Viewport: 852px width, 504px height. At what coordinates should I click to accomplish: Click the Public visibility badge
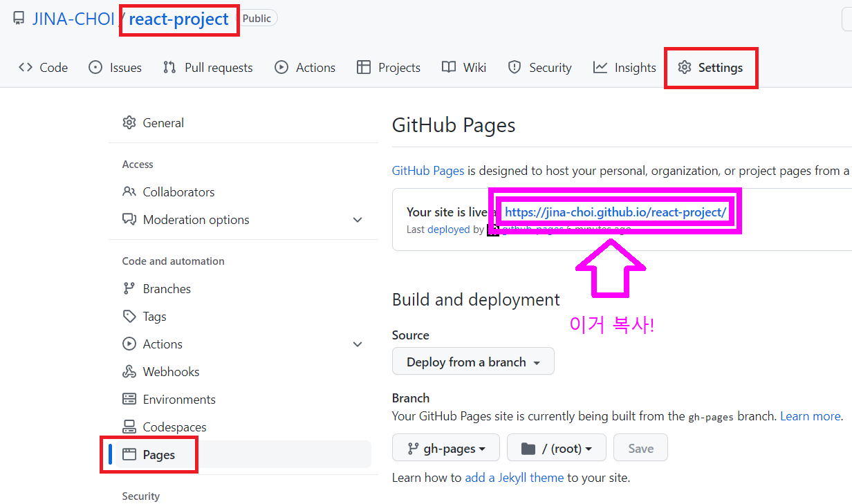pos(257,19)
